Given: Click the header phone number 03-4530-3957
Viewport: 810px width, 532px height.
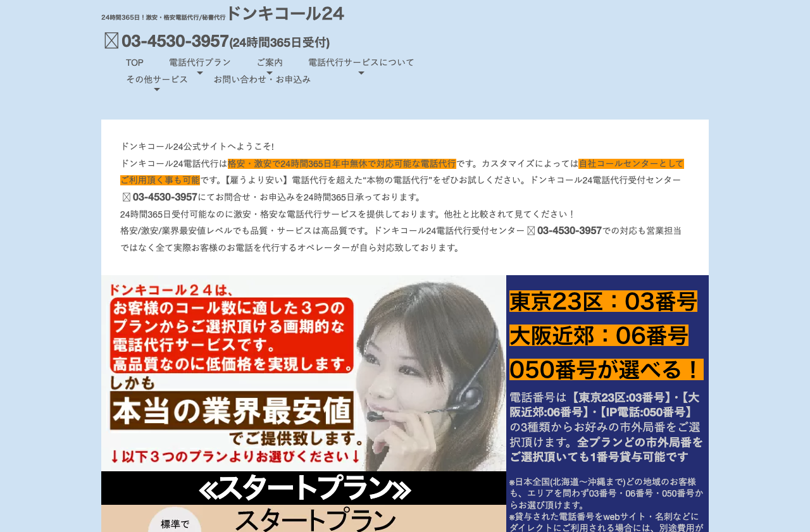Looking at the screenshot, I should [x=175, y=41].
